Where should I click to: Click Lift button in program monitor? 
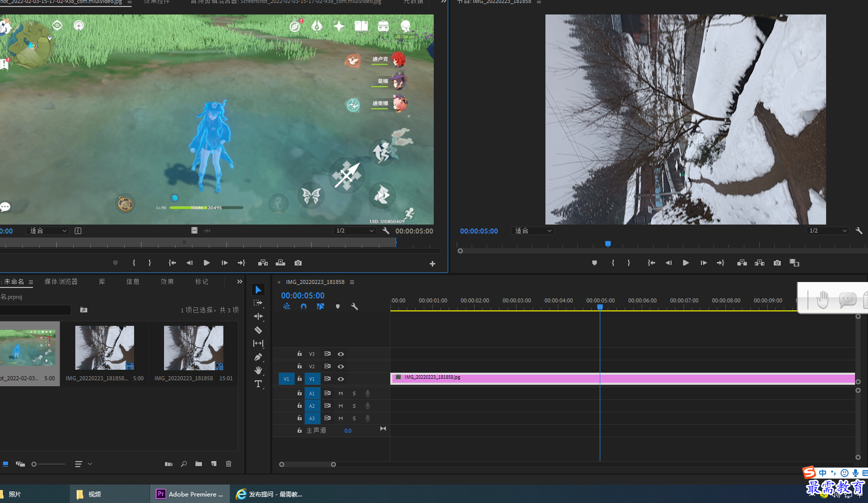742,263
